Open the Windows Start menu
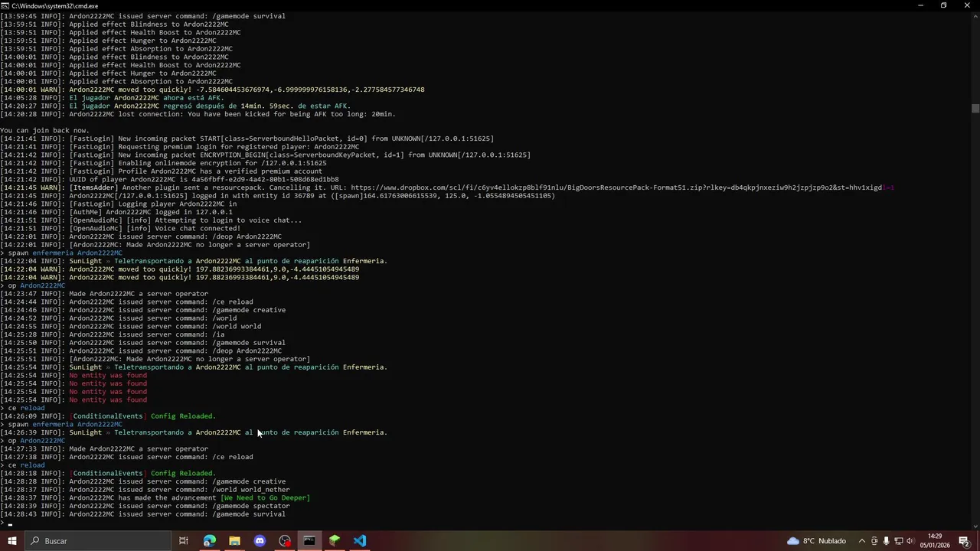 coord(11,541)
